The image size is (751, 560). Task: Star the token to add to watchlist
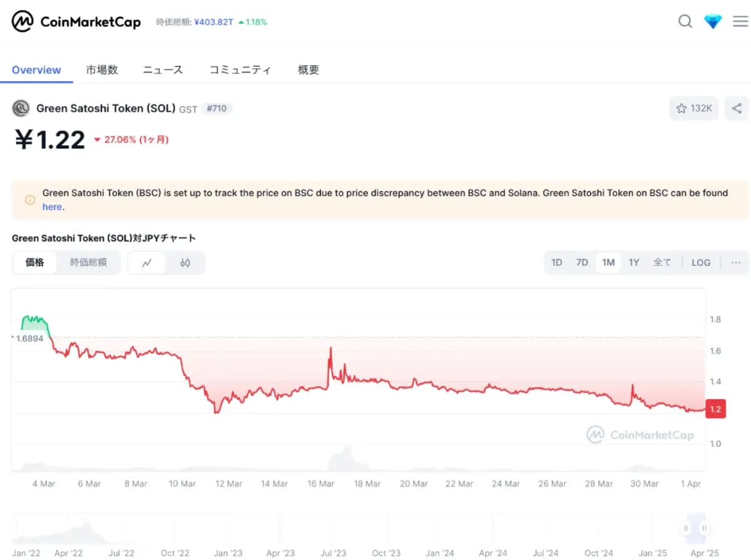coord(682,108)
